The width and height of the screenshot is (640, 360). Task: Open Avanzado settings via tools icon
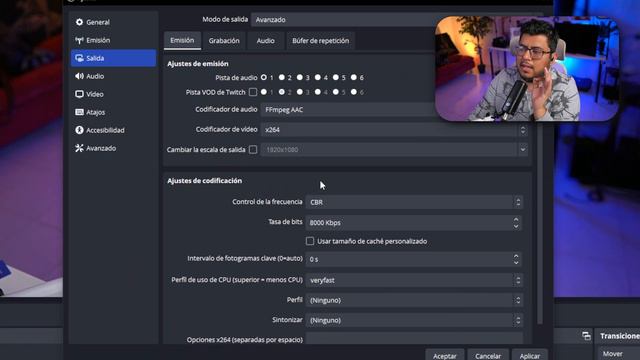pyautogui.click(x=79, y=148)
